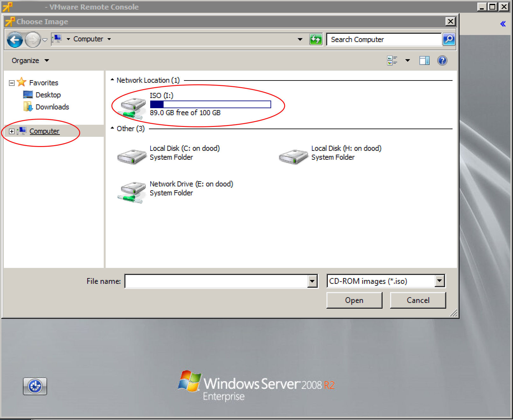The height and width of the screenshot is (420, 513).
Task: Toggle the preview pane icon
Action: (424, 60)
